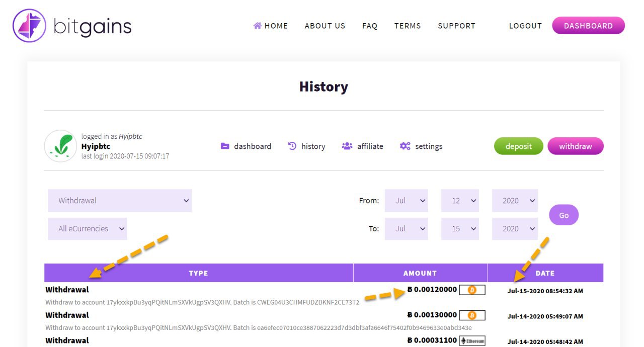This screenshot has height=347, width=644.
Task: Click amount 0.00031100
Action: click(432, 340)
